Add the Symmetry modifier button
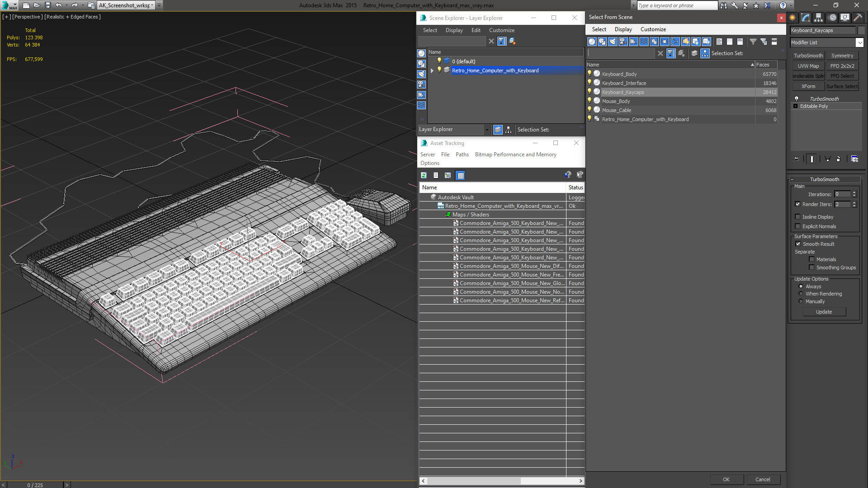The width and height of the screenshot is (868, 488). coord(842,56)
